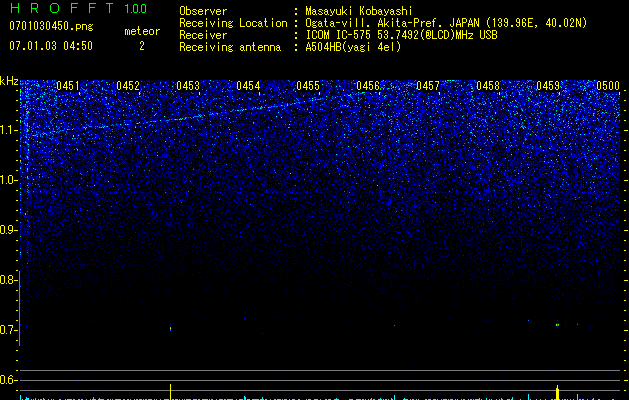Viewport: 629px width, 400px height.
Task: Click the 0454 time marker
Action: tap(248, 86)
